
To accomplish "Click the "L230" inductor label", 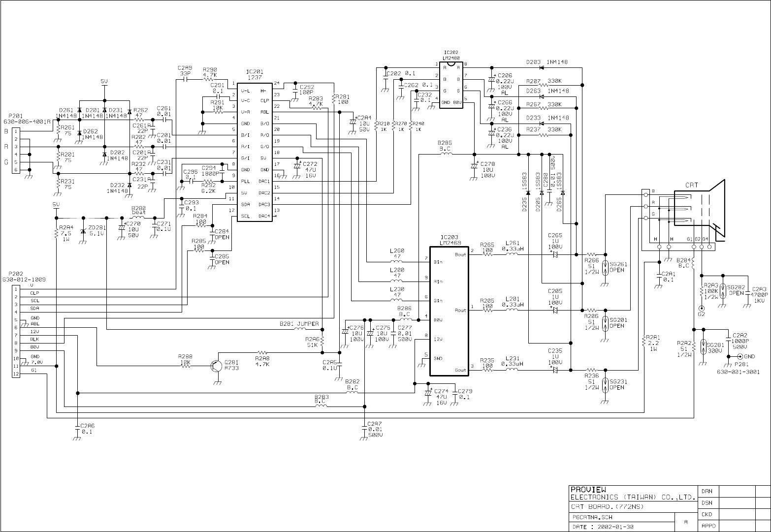I will coord(397,289).
